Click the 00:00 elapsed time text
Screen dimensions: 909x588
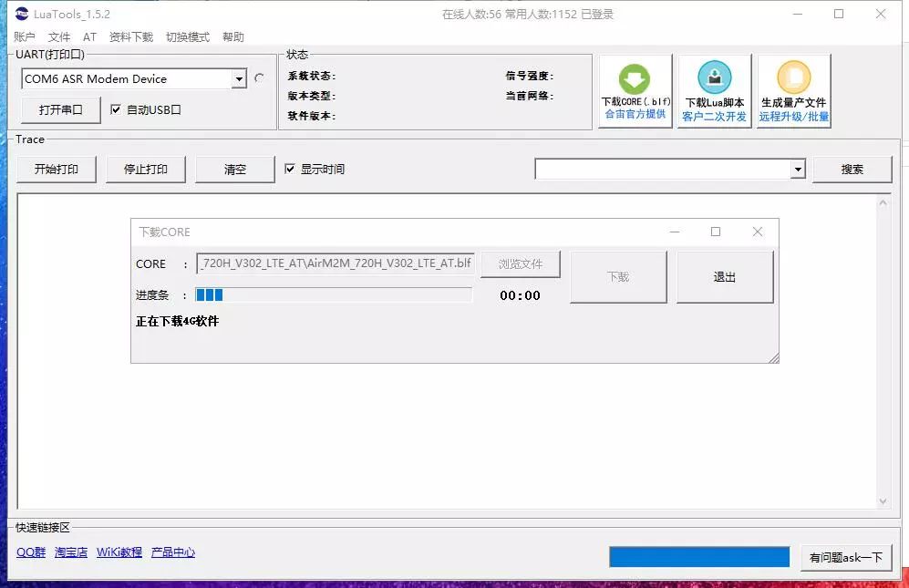pyautogui.click(x=520, y=295)
